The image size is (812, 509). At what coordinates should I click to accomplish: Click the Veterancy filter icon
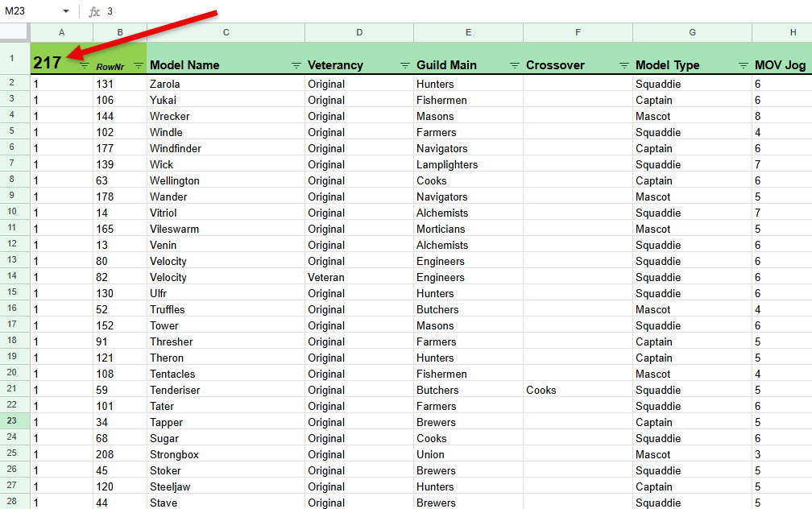[404, 65]
